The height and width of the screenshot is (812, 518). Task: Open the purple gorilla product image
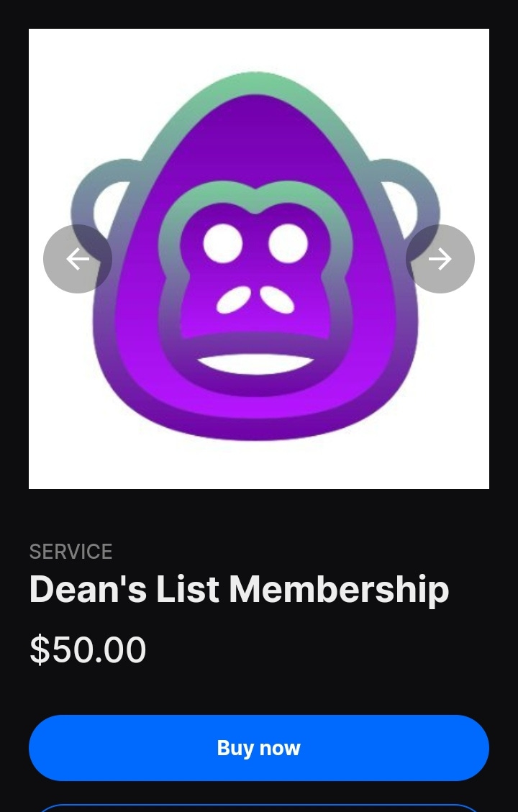pos(259,259)
